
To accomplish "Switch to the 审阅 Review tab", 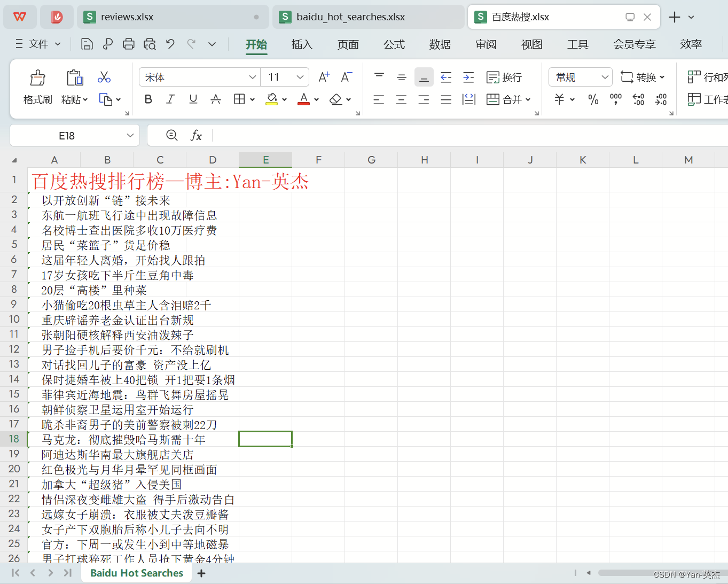I will [x=486, y=44].
